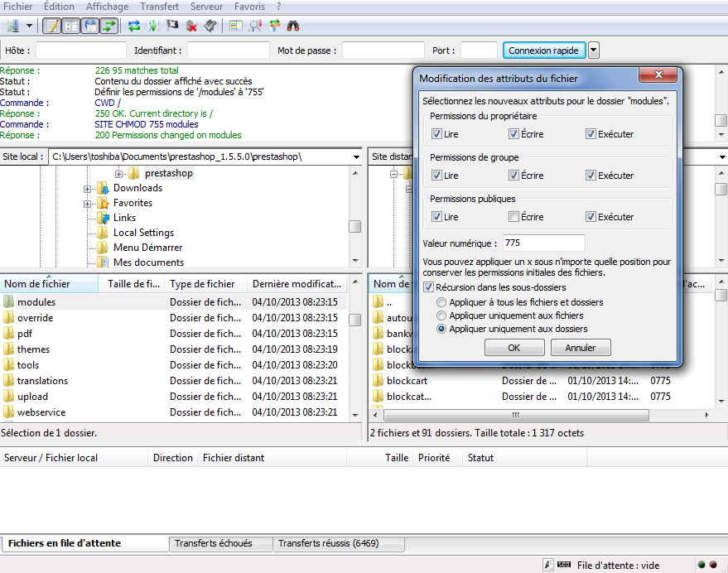Image resolution: width=728 pixels, height=573 pixels.
Task: Sort local list by Nom de fichier
Action: [49, 284]
